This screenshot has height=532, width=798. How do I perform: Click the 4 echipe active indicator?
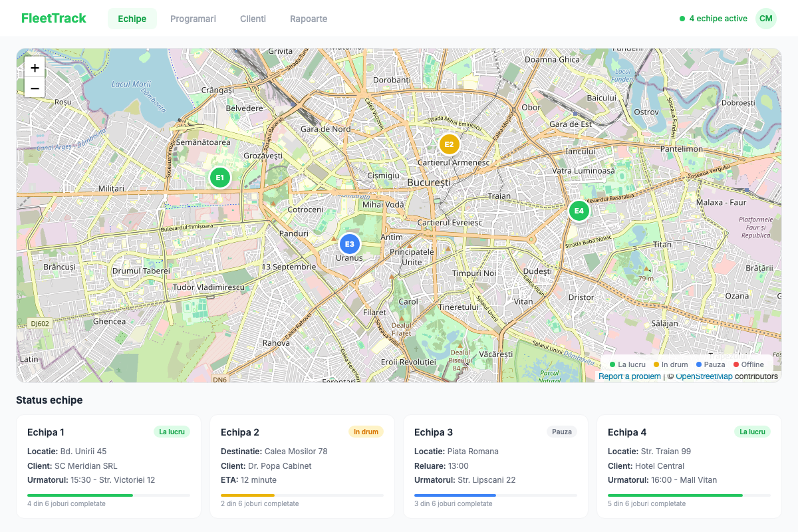714,19
